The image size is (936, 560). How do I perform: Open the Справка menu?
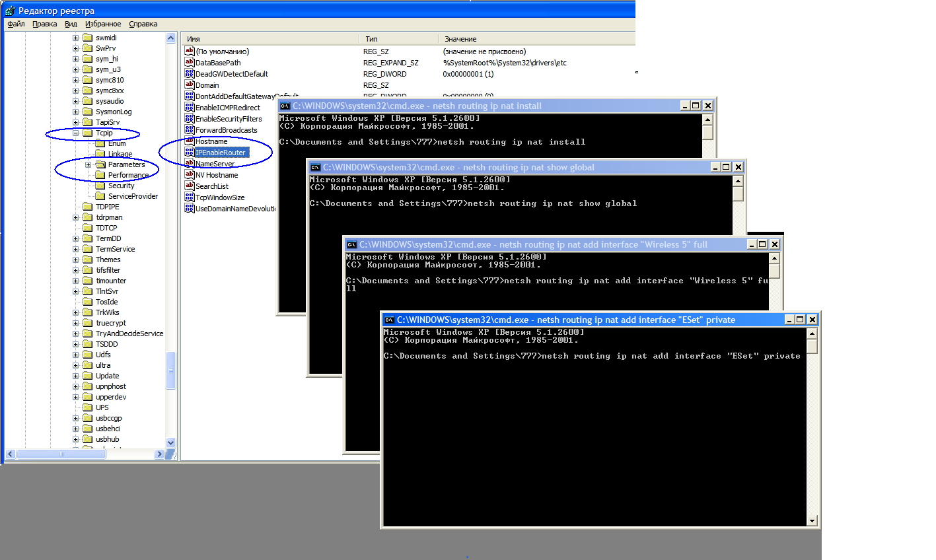[x=143, y=24]
